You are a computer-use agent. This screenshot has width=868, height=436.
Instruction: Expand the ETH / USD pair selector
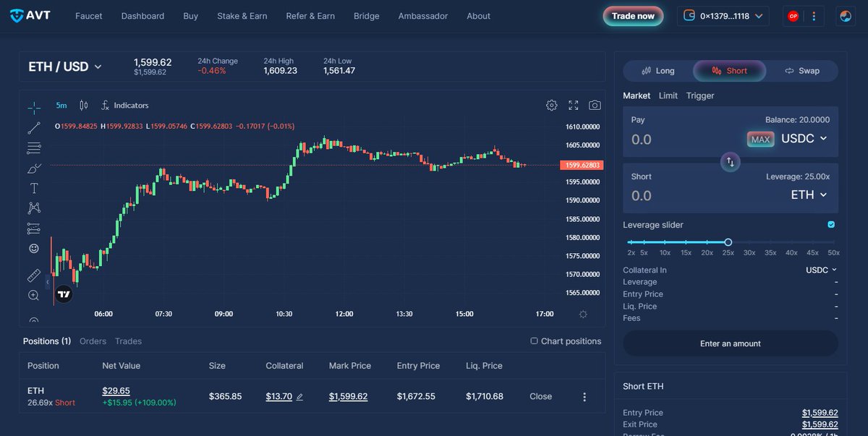coord(65,67)
